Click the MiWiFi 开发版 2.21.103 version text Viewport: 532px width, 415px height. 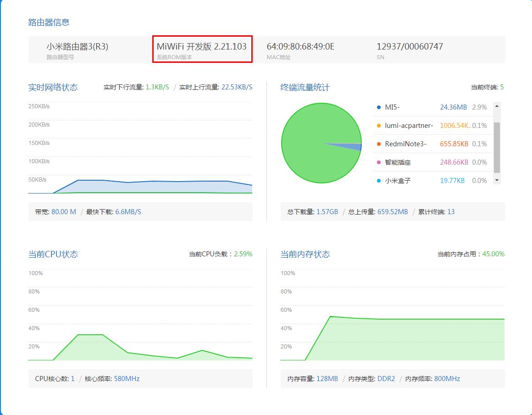pos(201,46)
